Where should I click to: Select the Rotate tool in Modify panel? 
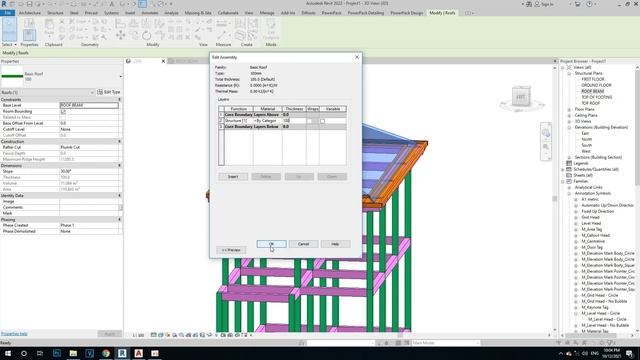[x=147, y=36]
